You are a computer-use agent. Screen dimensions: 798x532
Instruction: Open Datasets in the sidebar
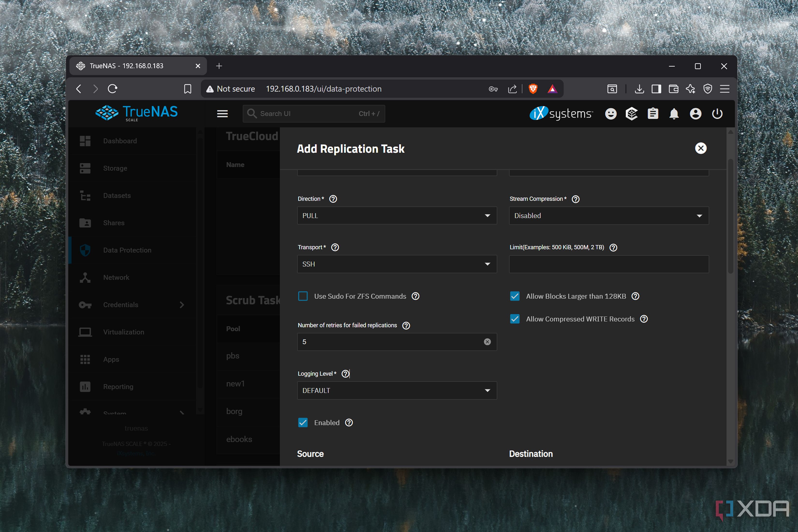(132, 195)
